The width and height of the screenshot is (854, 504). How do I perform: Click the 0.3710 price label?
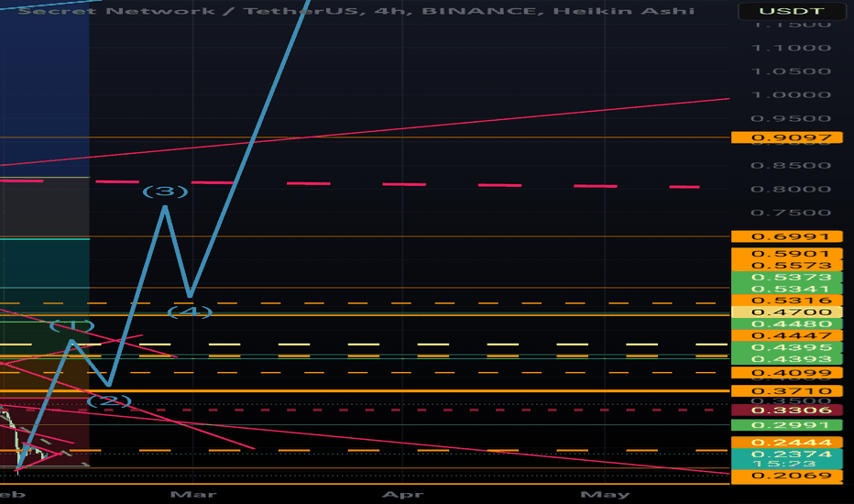787,391
